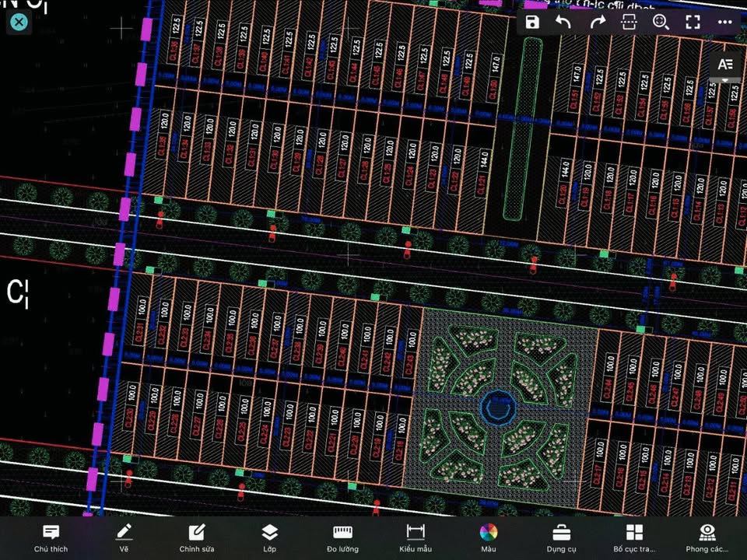Select the Vẽ drawing tool

[124, 537]
